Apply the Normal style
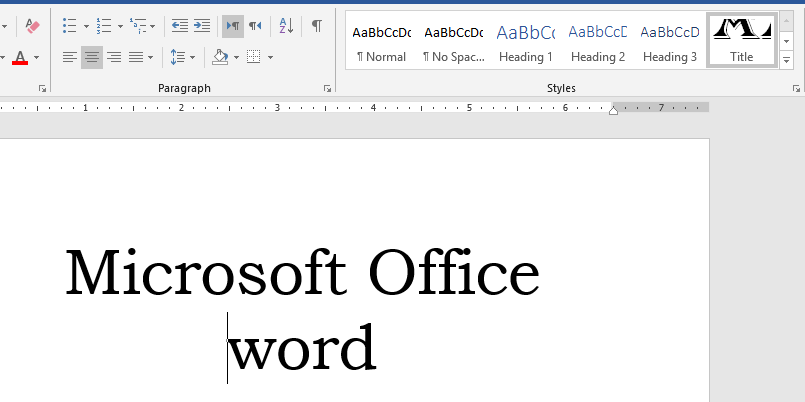Viewport: 805px width, 402px height. pos(381,41)
